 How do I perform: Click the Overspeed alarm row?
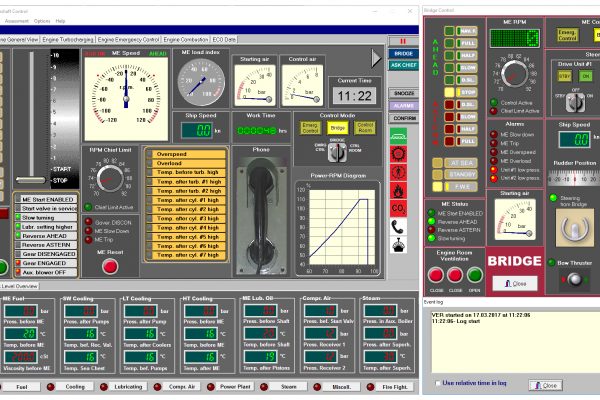[186, 154]
